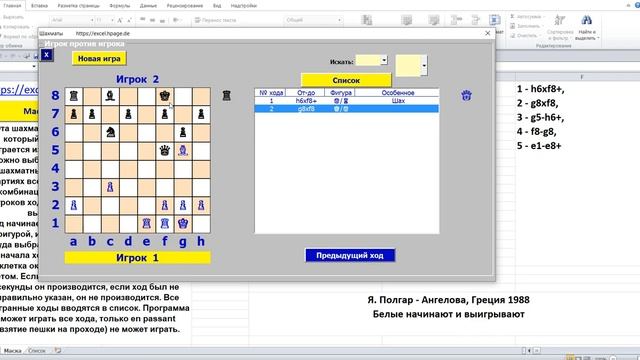Click the 'Фигура' column header
Viewport: 640px width, 360px height.
coord(340,93)
